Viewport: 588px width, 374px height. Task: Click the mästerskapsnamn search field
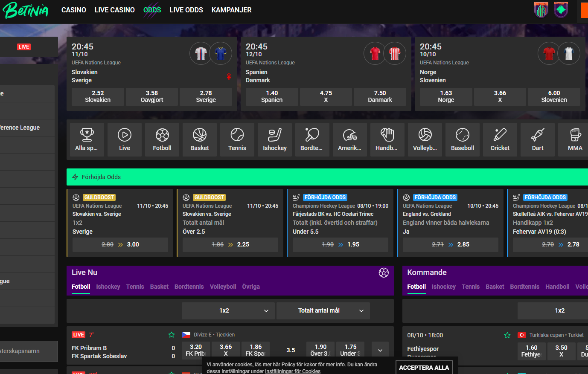click(x=28, y=351)
